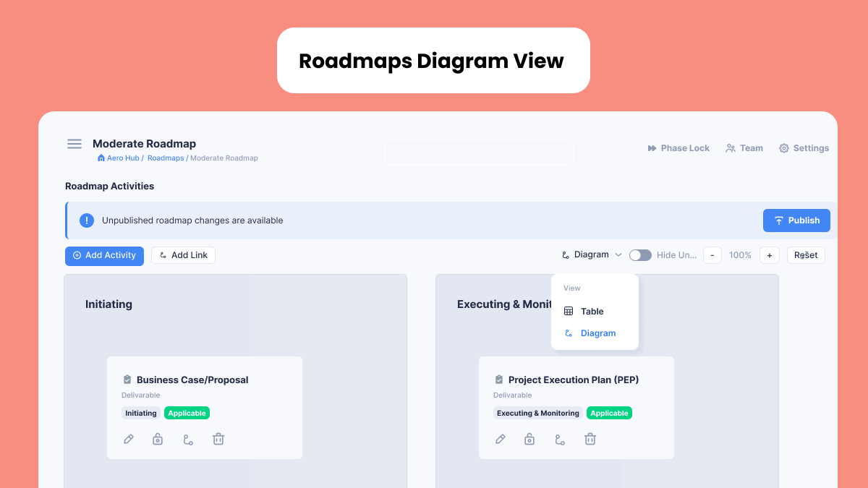The image size is (868, 488).
Task: Click edit pencil on Business Case/Proposal card
Action: 129,439
